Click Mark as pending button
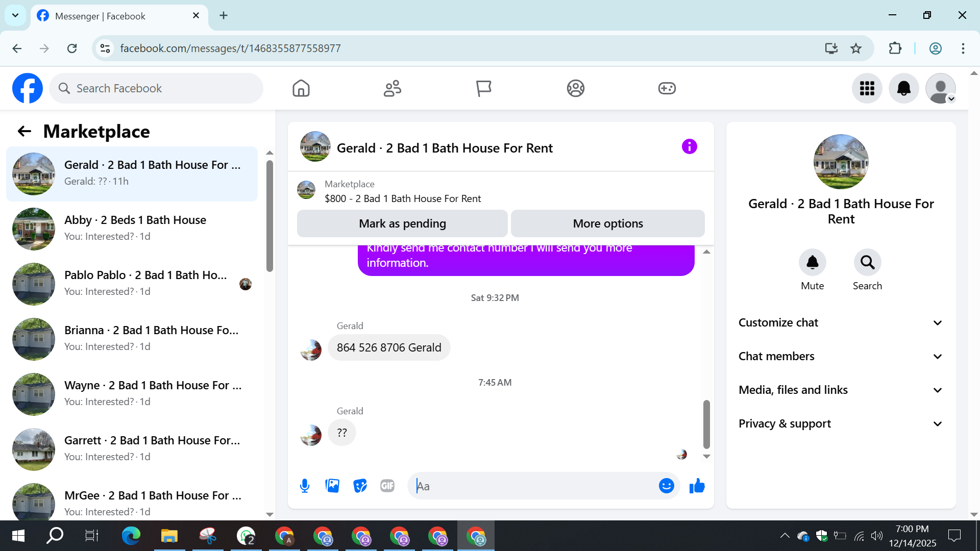The image size is (980, 551). point(402,223)
